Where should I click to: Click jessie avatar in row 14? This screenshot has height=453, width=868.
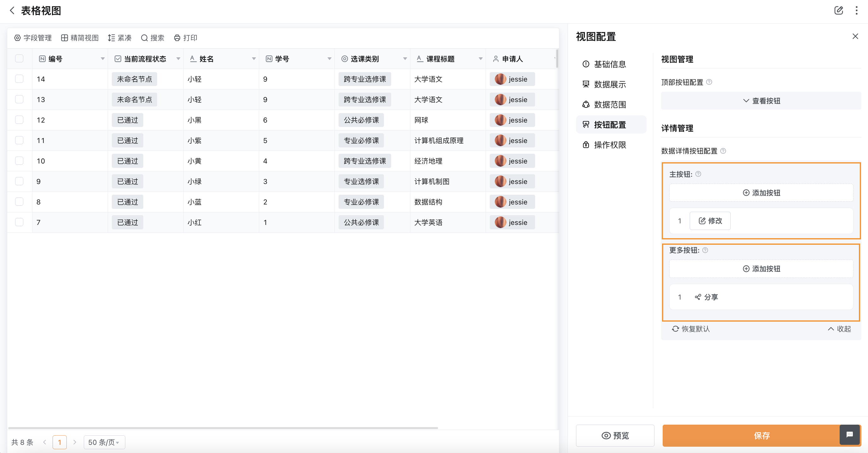tap(500, 79)
